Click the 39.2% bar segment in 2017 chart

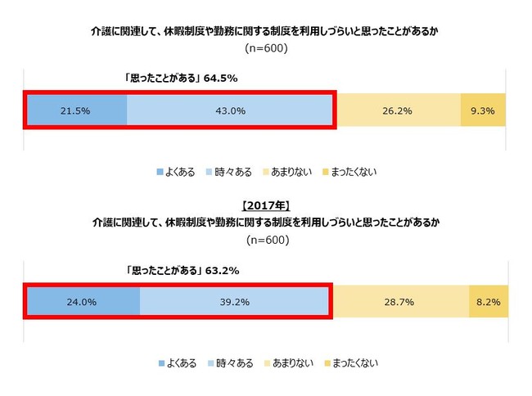[234, 302]
